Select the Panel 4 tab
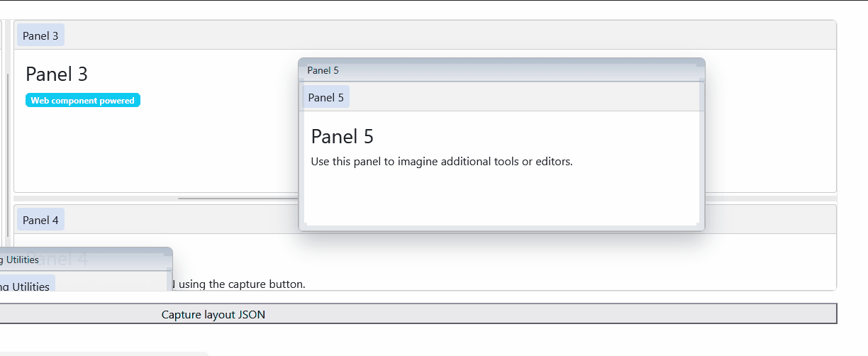This screenshot has width=868, height=356. click(40, 220)
